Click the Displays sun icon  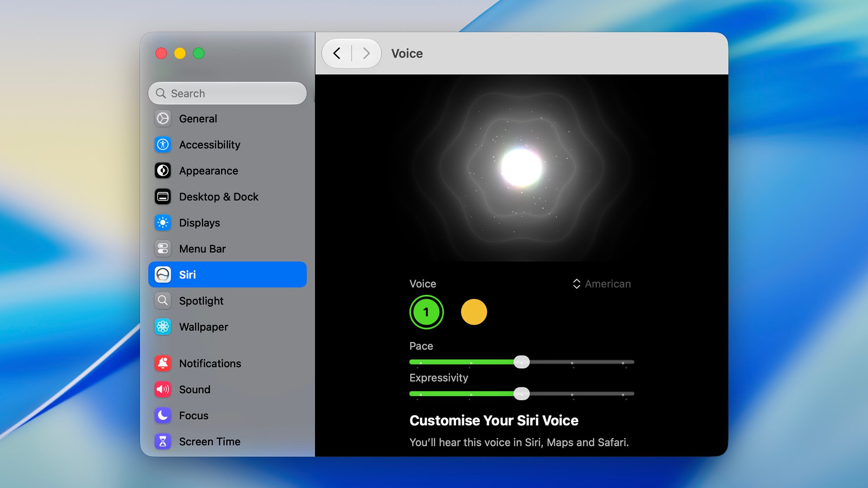163,223
